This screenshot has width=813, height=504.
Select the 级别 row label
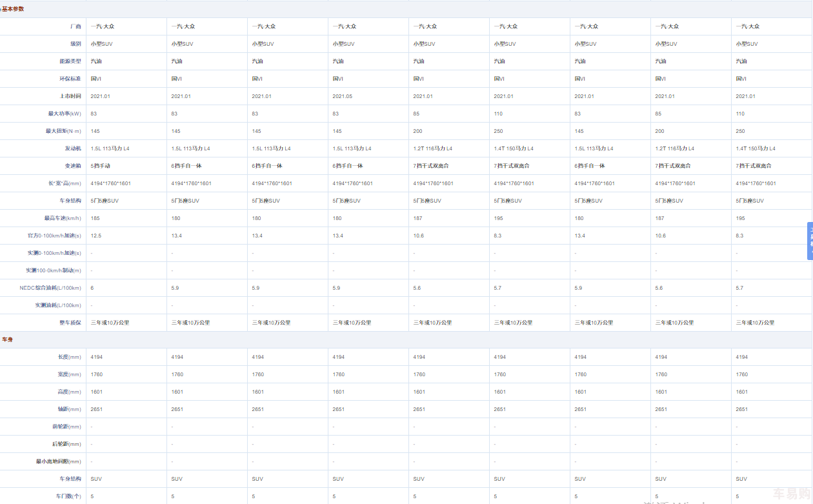(75, 44)
